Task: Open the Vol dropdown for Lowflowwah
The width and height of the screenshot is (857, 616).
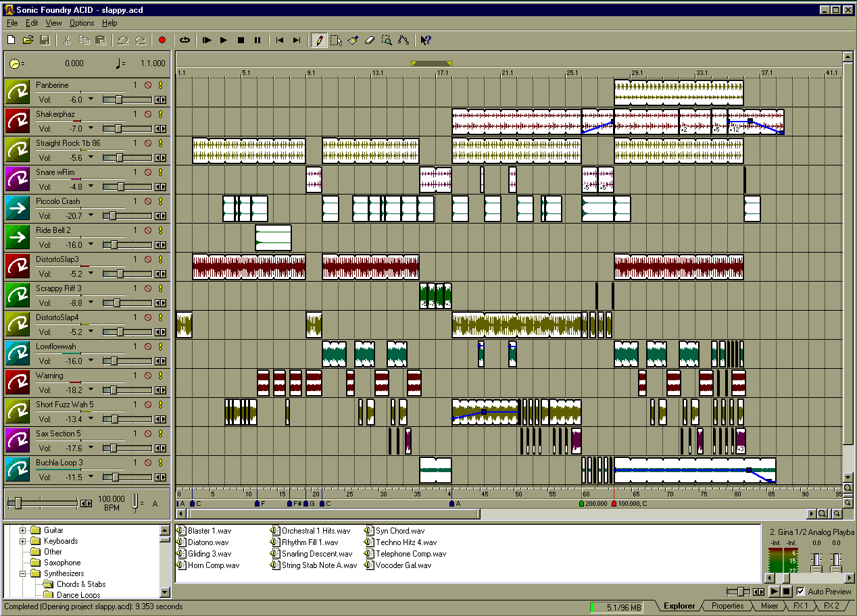Action: click(x=91, y=361)
